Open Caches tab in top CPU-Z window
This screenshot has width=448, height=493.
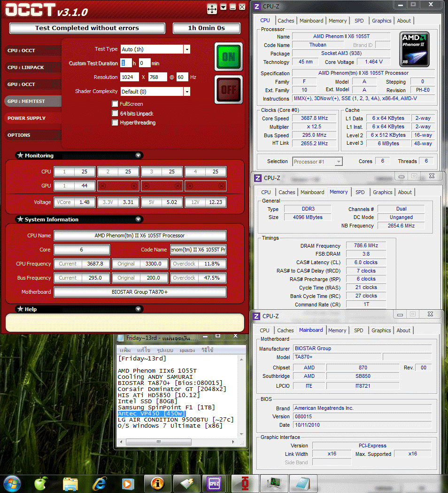[x=286, y=21]
